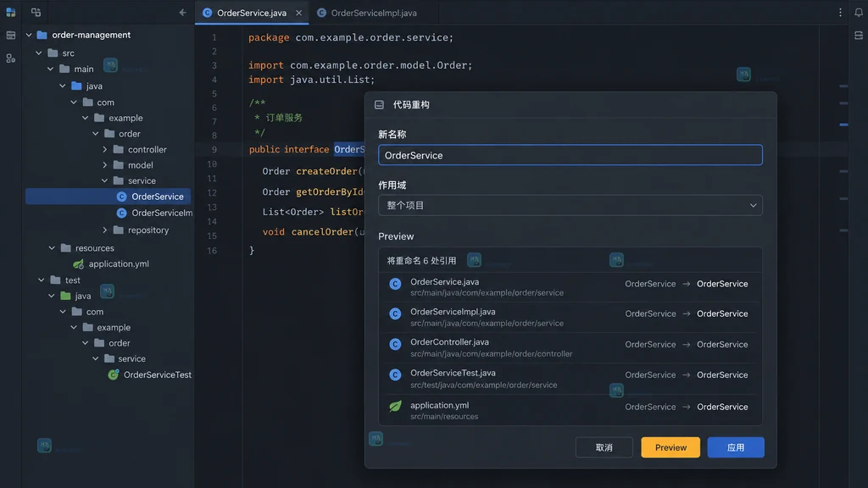Expand the repository folder

coord(104,230)
